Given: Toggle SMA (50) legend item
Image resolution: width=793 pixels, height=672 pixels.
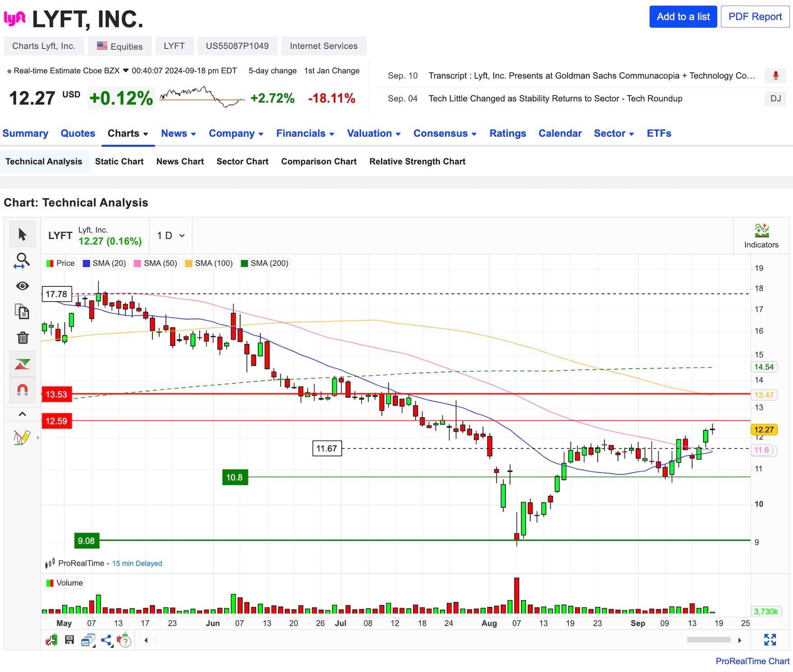Looking at the screenshot, I should (x=155, y=263).
